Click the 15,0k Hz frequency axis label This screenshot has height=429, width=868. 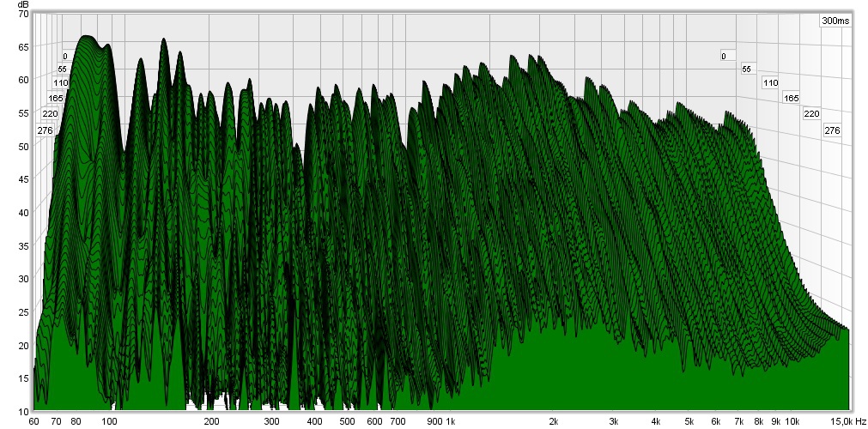coord(850,421)
